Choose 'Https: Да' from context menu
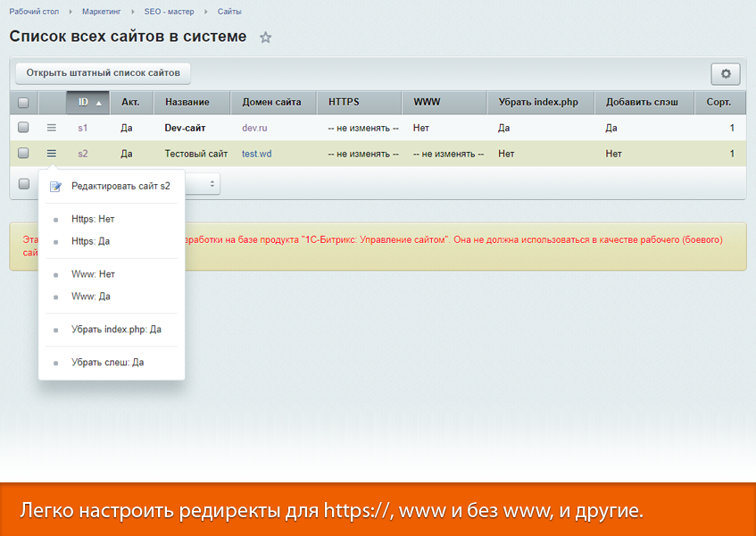756x536 pixels. [91, 241]
